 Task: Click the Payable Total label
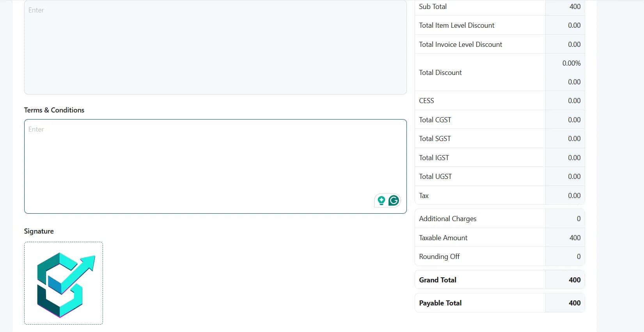[x=440, y=303]
